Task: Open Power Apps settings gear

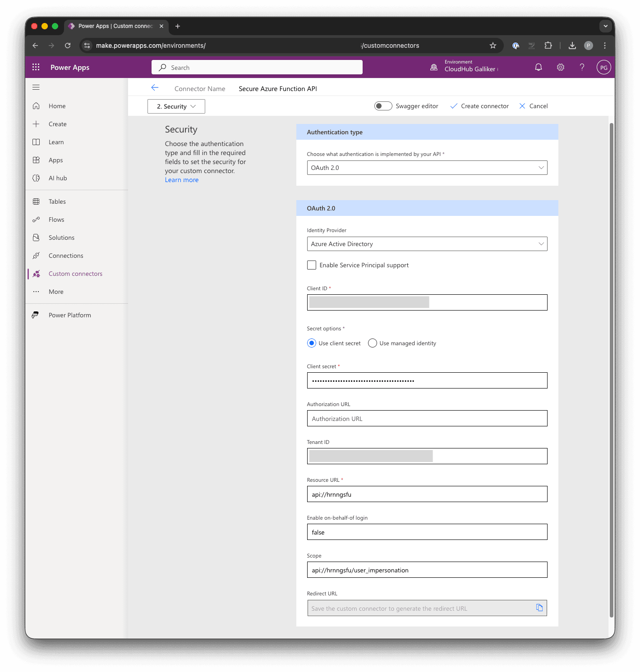Action: (560, 67)
